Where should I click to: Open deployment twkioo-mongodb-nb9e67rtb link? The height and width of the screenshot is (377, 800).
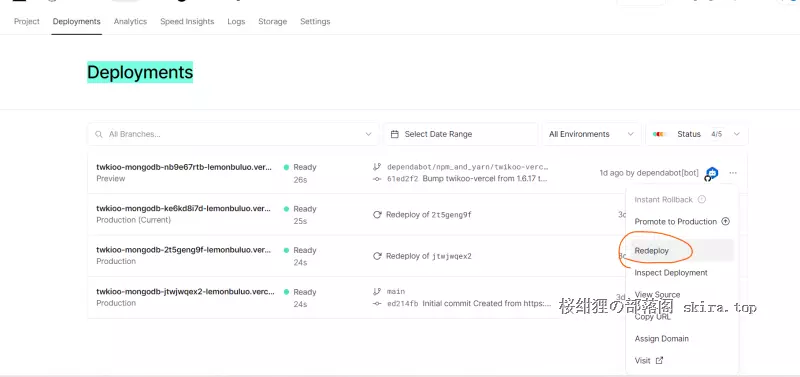(x=184, y=167)
